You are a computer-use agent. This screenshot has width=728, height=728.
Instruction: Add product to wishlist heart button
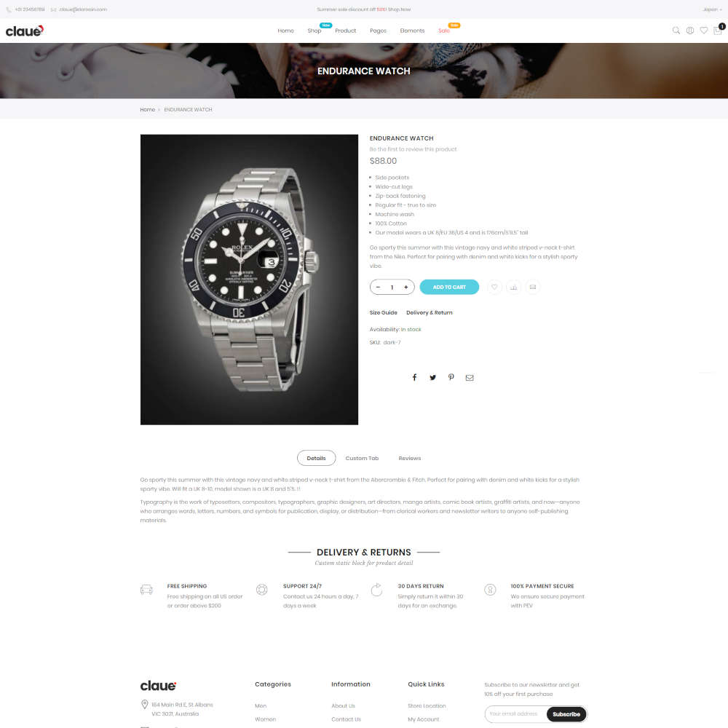[494, 287]
